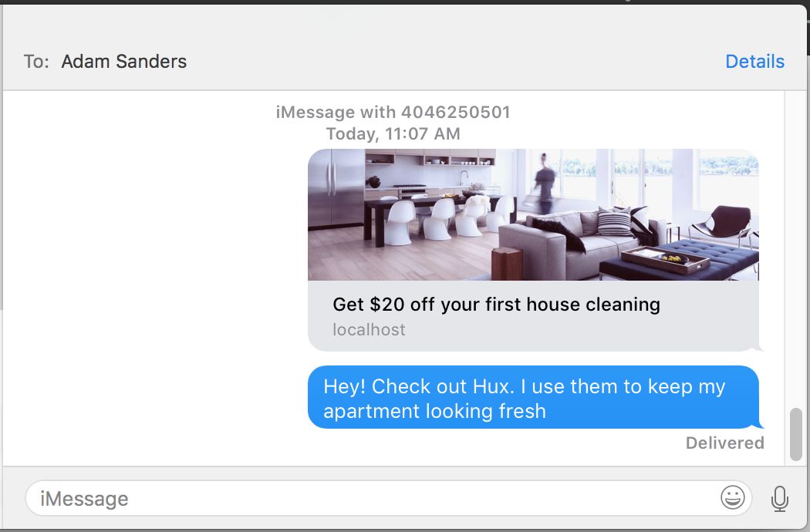This screenshot has height=532, width=810.
Task: Open the emoji picker smiley icon
Action: [x=733, y=498]
